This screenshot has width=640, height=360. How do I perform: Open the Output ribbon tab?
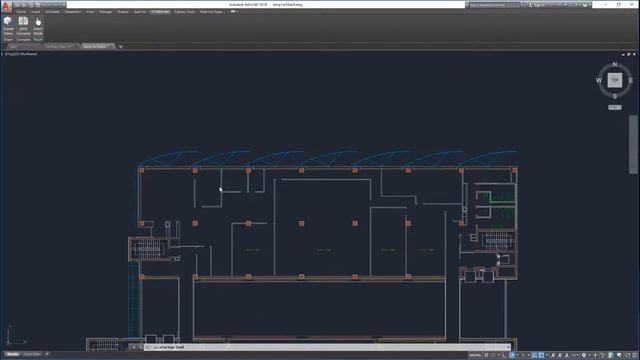pos(123,12)
